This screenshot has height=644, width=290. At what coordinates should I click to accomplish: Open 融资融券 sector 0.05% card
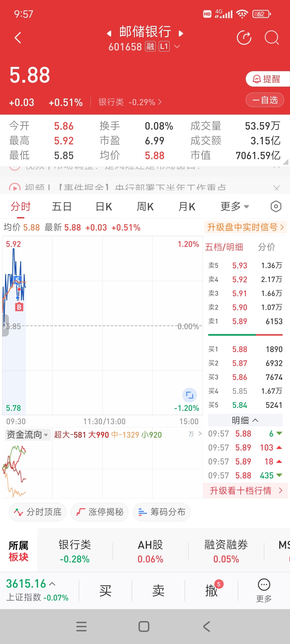[x=226, y=551]
